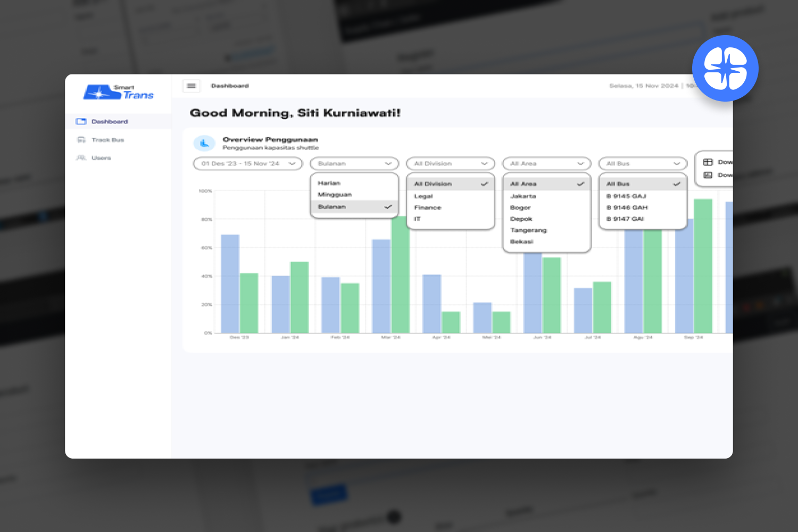Choose Mingguan from period list
Image resolution: width=798 pixels, height=532 pixels.
(x=335, y=195)
